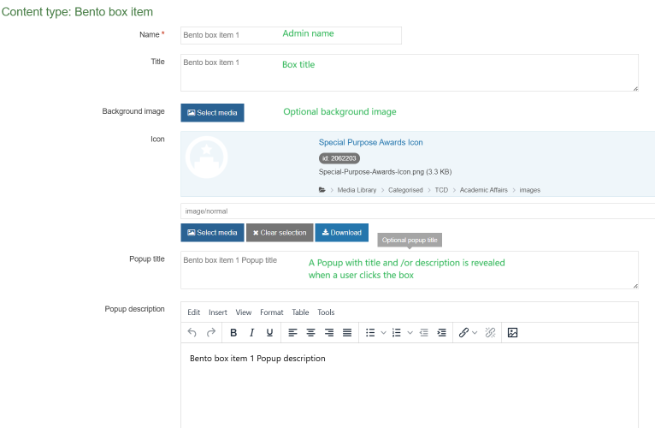Image resolution: width=655 pixels, height=428 pixels.
Task: Click the image/normal variant field
Action: click(418, 211)
